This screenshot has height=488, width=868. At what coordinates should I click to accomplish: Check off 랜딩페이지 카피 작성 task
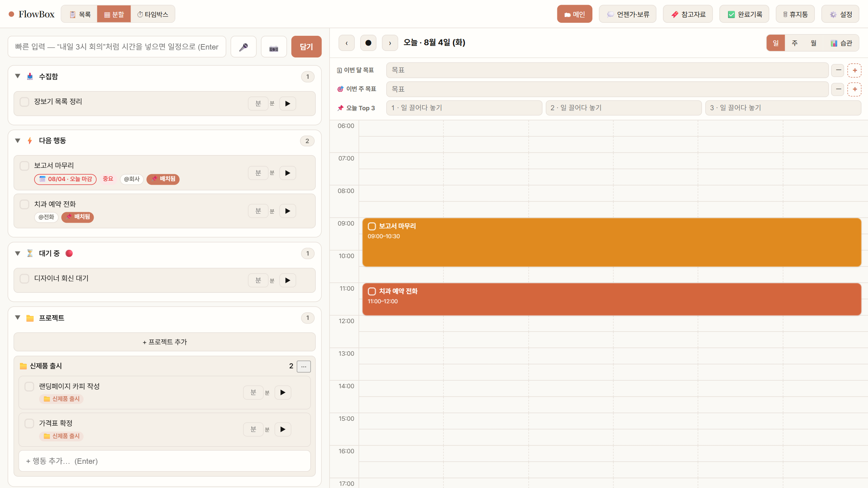pos(29,386)
